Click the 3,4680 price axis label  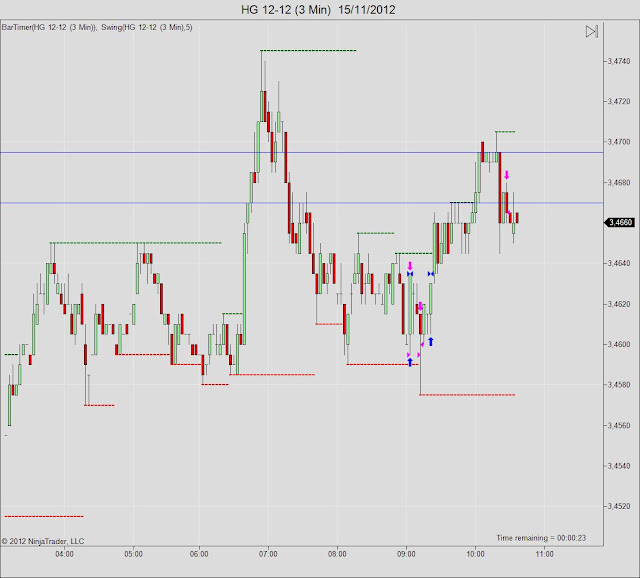(x=619, y=182)
